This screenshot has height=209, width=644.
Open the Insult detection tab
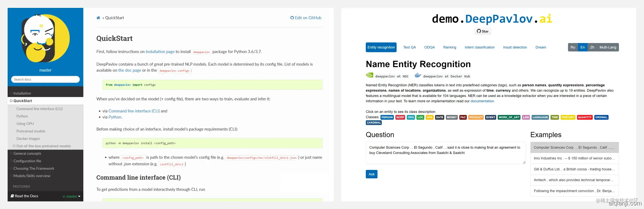click(x=515, y=47)
